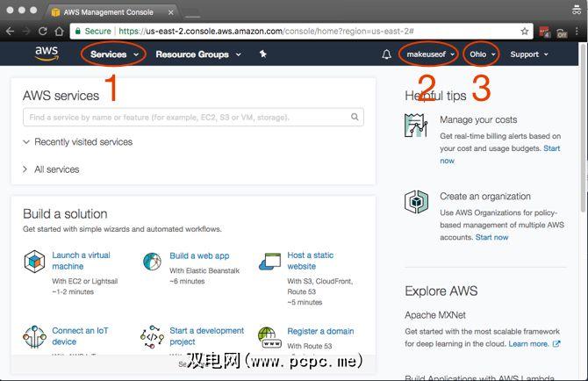This screenshot has width=588, height=381.
Task: Open the notifications bell icon
Action: coord(387,54)
